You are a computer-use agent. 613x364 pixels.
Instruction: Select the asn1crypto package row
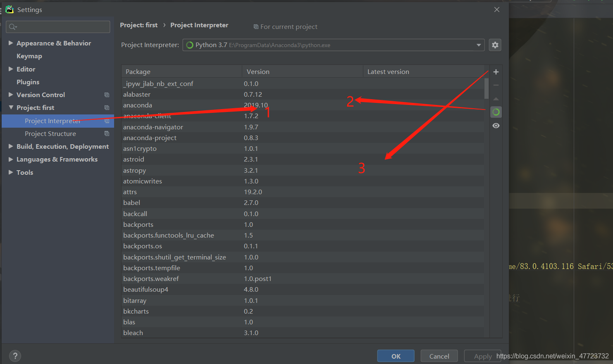coord(303,149)
